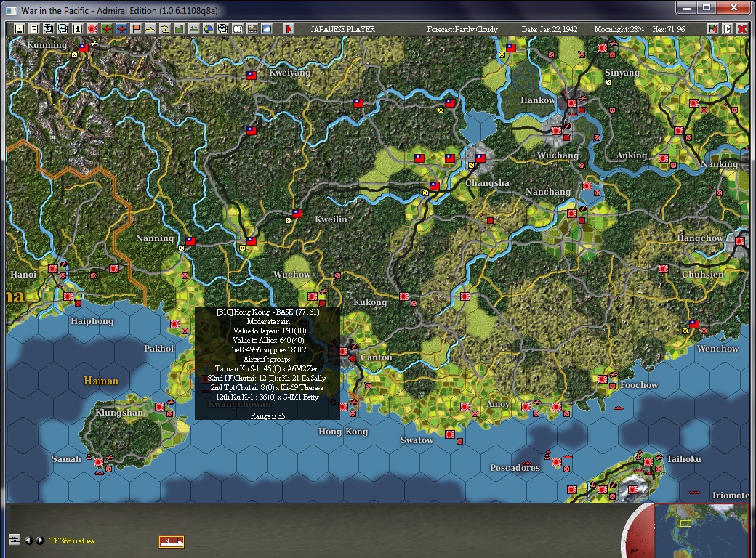Viewport: 756px width, 558px height.
Task: Click the Japanese rising sun flag toolbar icon
Action: click(92, 29)
